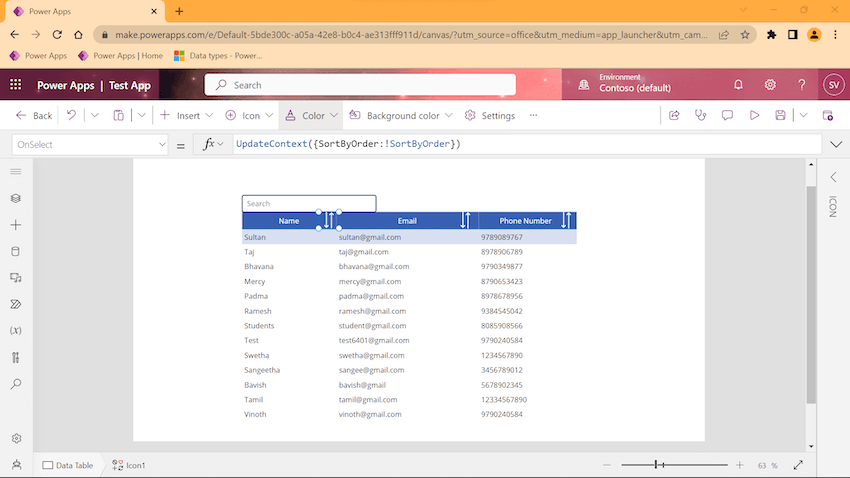Open the Insert plus icon in sidebar
This screenshot has width=850, height=478.
[x=16, y=225]
